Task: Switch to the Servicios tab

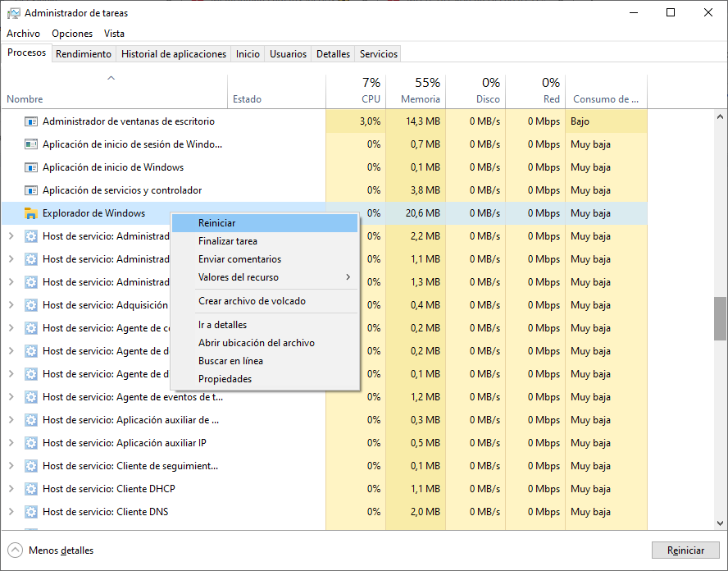Action: 379,54
